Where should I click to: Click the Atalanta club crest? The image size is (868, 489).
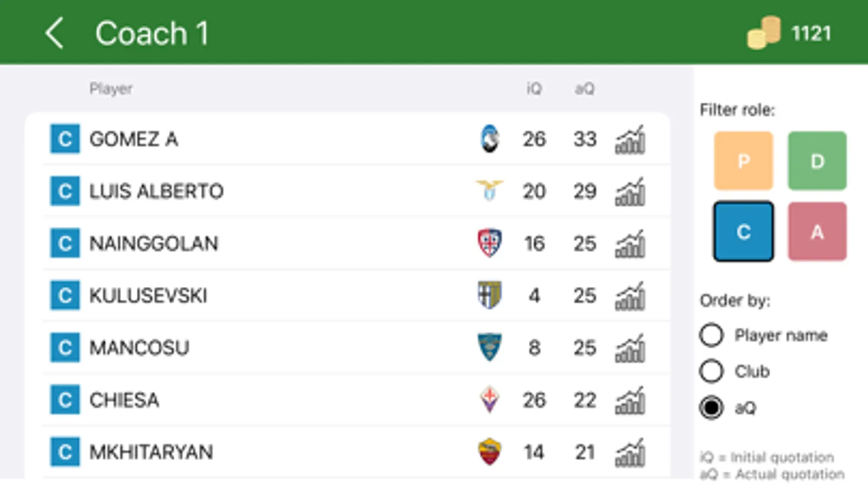[x=490, y=139]
